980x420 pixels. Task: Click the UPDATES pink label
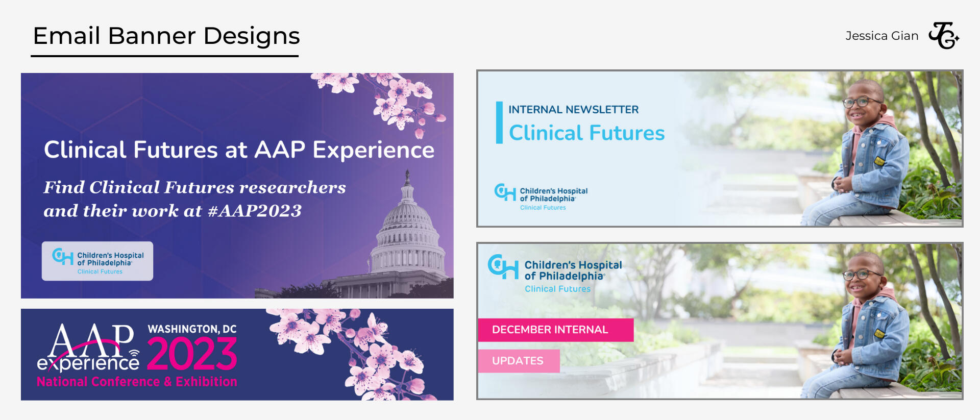[518, 361]
